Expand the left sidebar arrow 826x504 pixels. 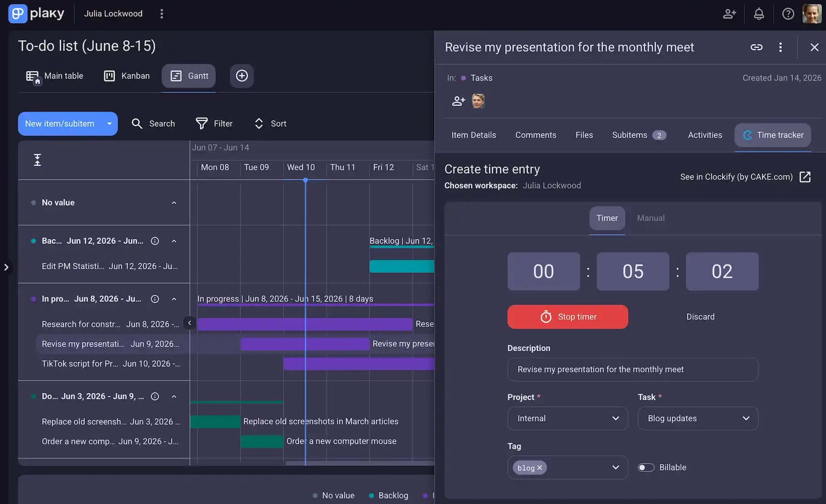pyautogui.click(x=6, y=267)
